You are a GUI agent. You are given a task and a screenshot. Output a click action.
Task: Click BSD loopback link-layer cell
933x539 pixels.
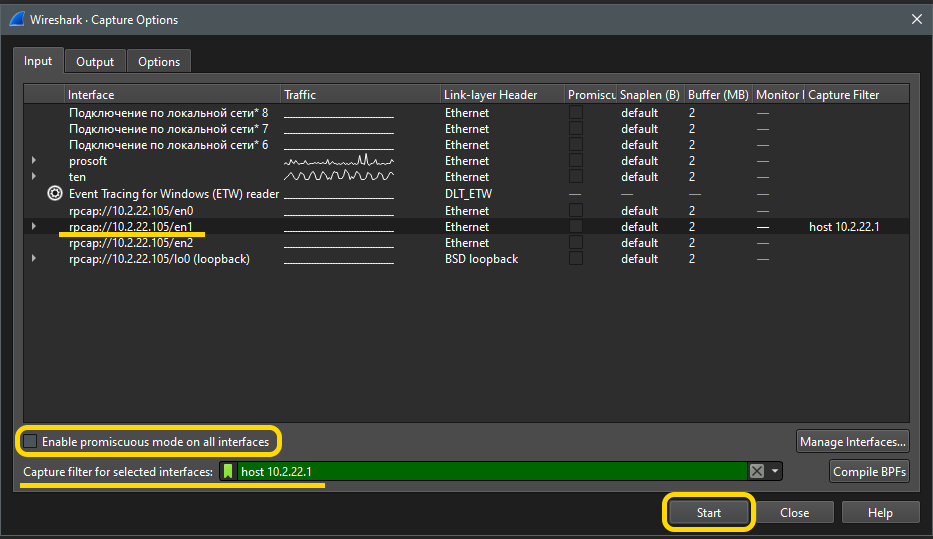coord(481,259)
